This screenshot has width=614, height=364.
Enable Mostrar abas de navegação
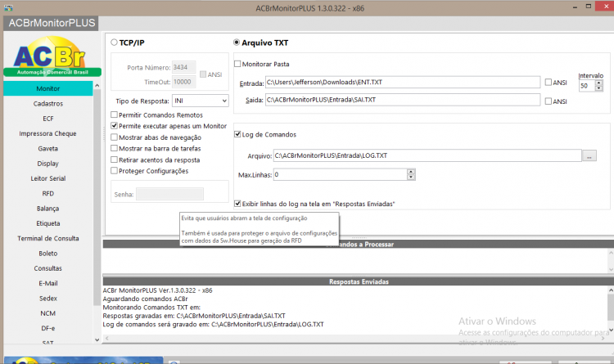click(x=114, y=137)
